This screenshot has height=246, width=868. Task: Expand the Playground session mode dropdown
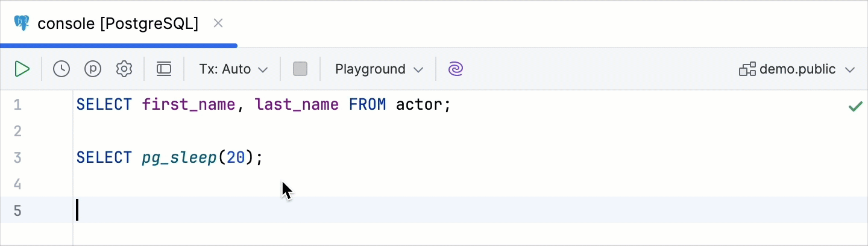pyautogui.click(x=379, y=69)
